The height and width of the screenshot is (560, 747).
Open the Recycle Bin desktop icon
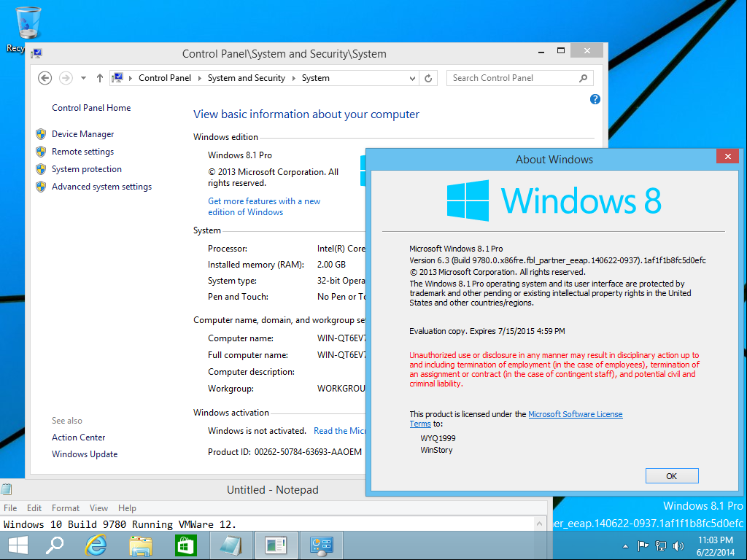(28, 24)
